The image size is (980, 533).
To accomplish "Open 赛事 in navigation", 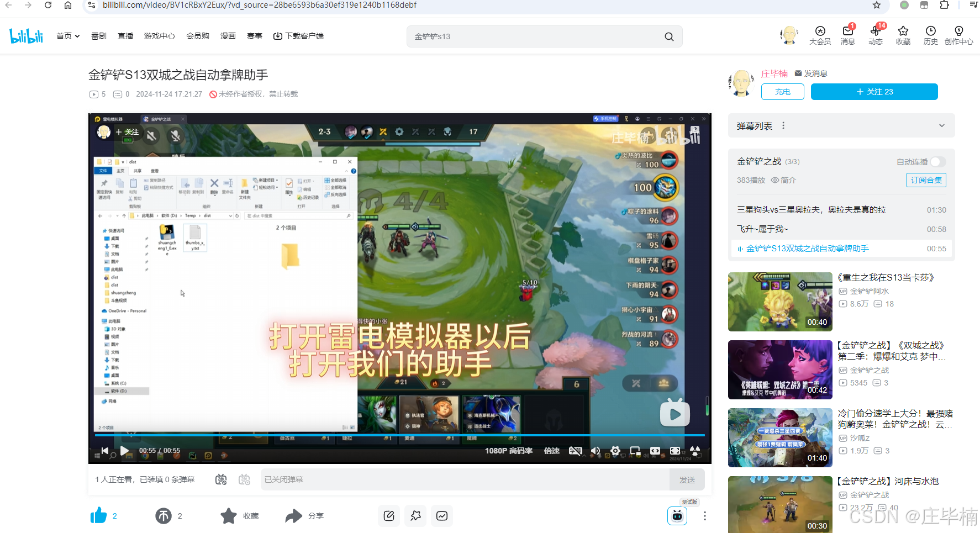I will click(x=255, y=36).
